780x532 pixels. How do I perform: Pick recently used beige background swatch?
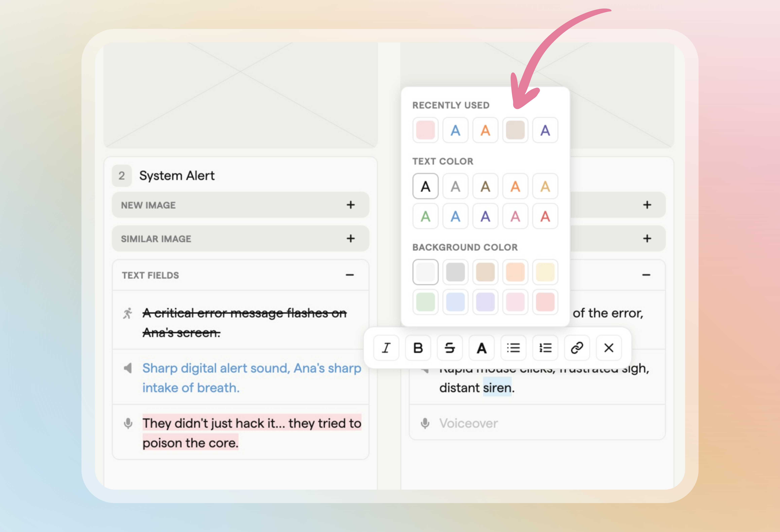[x=515, y=130]
